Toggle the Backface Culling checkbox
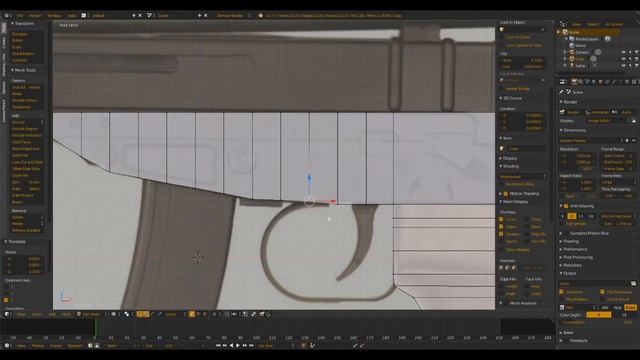This screenshot has width=640, height=360. (x=502, y=184)
